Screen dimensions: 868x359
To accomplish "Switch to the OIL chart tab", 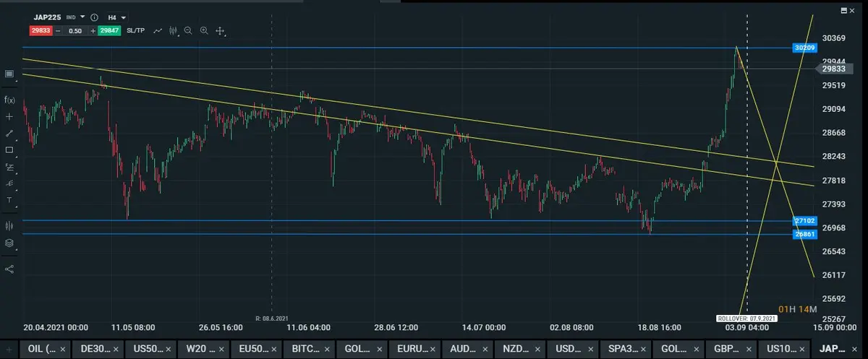I will pyautogui.click(x=43, y=349).
